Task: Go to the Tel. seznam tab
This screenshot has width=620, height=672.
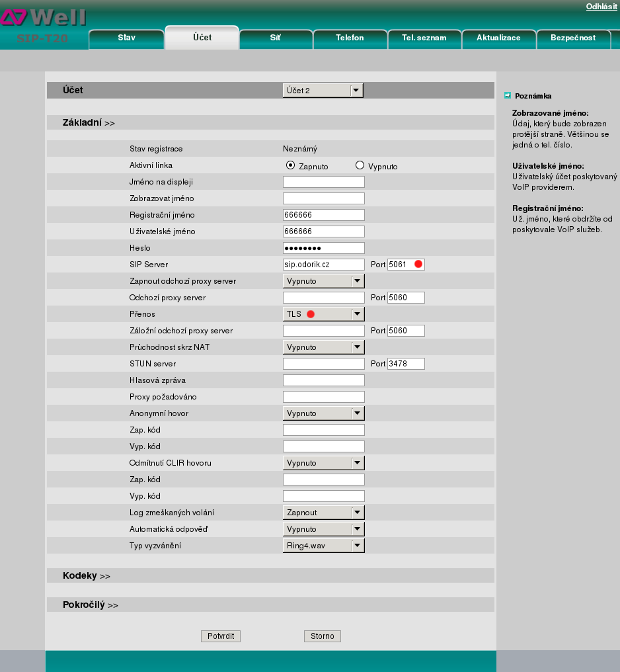Action: click(424, 38)
